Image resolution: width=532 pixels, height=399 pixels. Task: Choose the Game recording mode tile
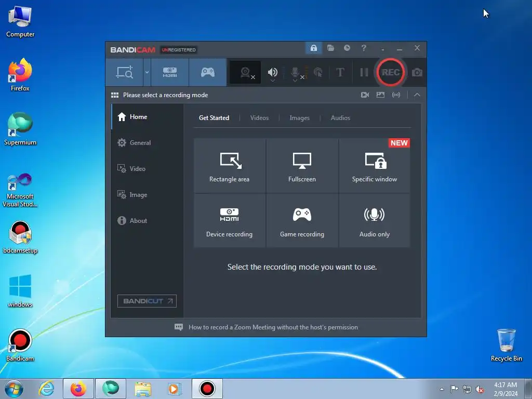tap(302, 220)
